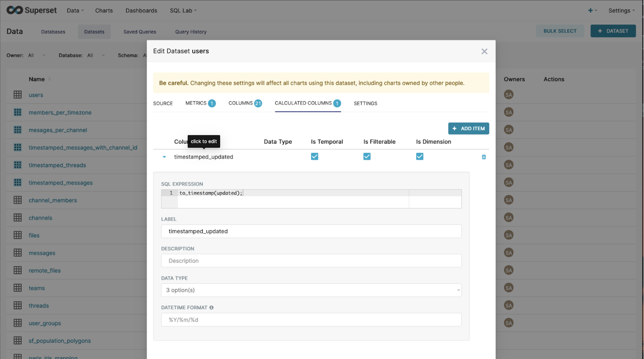Click the virtual dataset icon for members_per_timezone

click(x=18, y=112)
